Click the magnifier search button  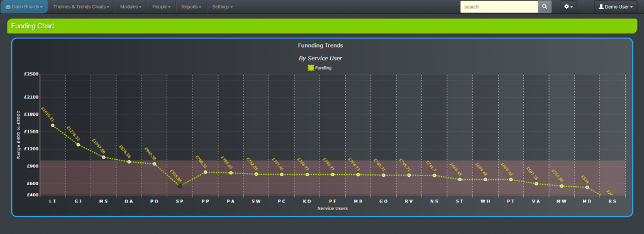tap(545, 7)
